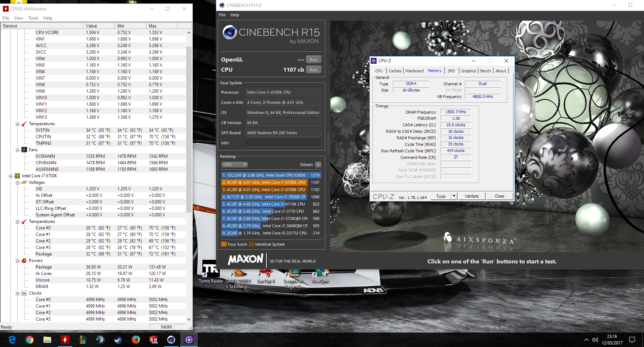Collapse the Intel Core i7 6700K node
Viewport: 644px width, 347px height.
[x=10, y=176]
